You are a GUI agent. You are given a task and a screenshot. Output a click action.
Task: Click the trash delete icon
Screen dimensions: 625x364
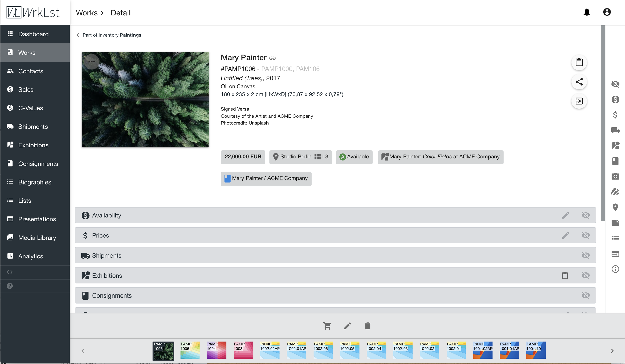click(368, 326)
